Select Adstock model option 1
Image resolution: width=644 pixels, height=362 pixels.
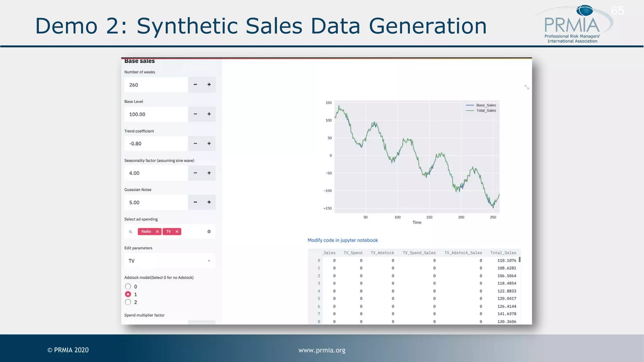128,294
